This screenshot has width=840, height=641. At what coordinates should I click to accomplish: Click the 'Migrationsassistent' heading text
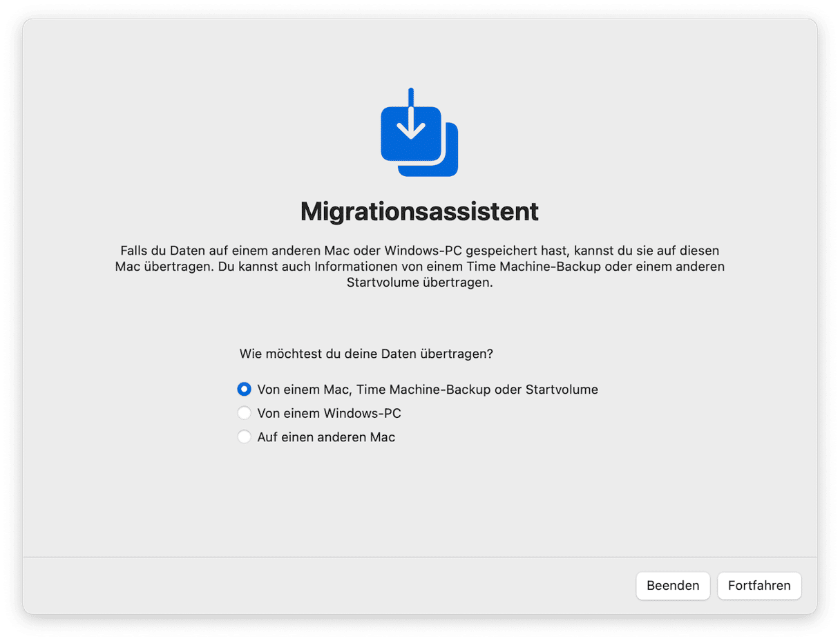coord(419,211)
